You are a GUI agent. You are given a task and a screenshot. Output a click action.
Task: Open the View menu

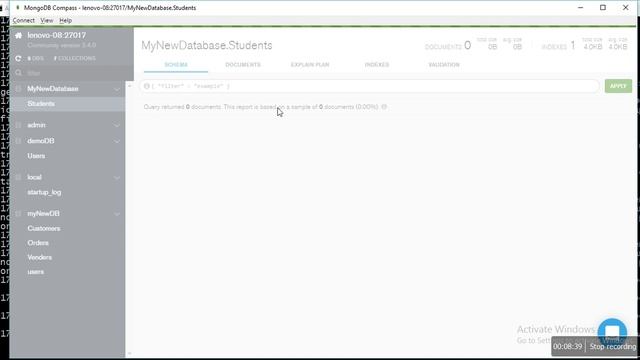[x=47, y=20]
